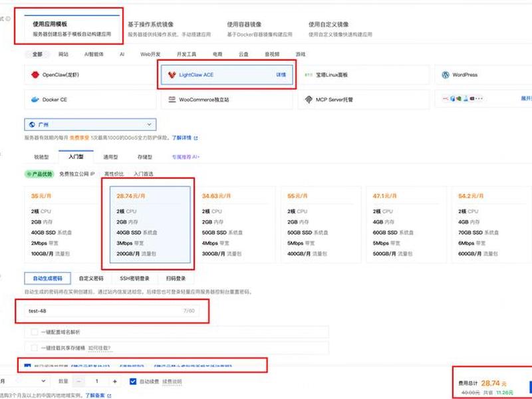Click the row of more template icons

462,98
